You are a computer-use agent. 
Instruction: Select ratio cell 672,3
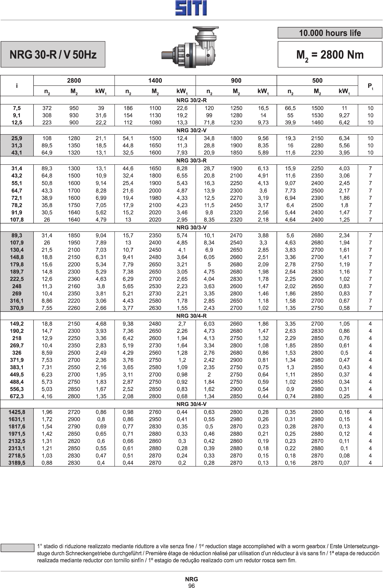pyautogui.click(x=17, y=396)
